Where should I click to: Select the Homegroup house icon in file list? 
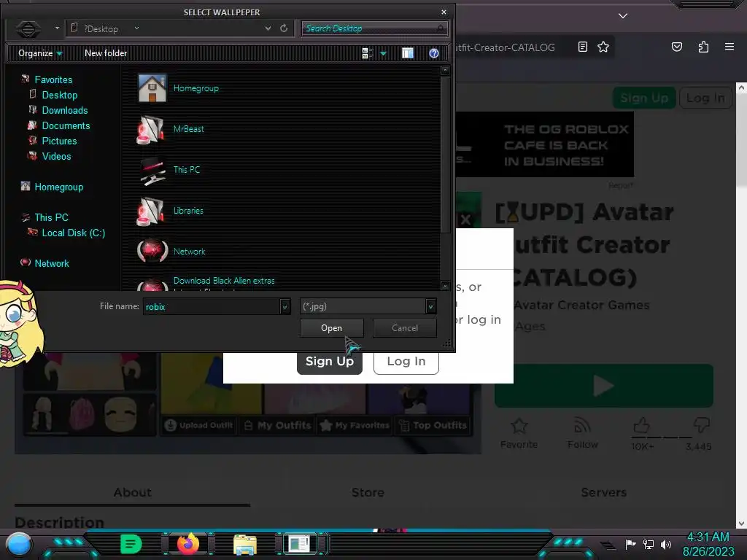[152, 88]
